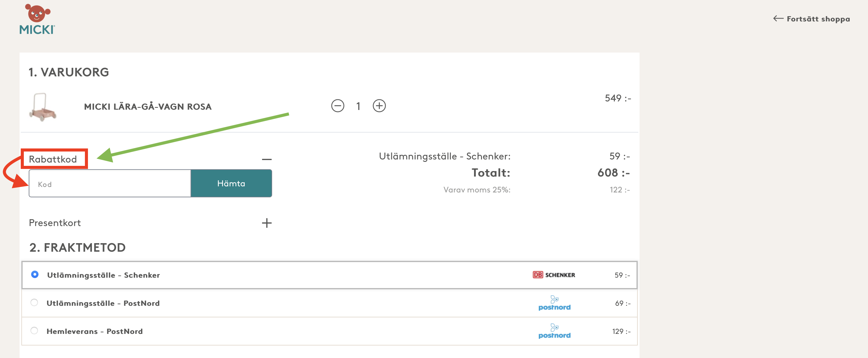
Task: Increase product quantity with the plus icon
Action: coord(379,106)
